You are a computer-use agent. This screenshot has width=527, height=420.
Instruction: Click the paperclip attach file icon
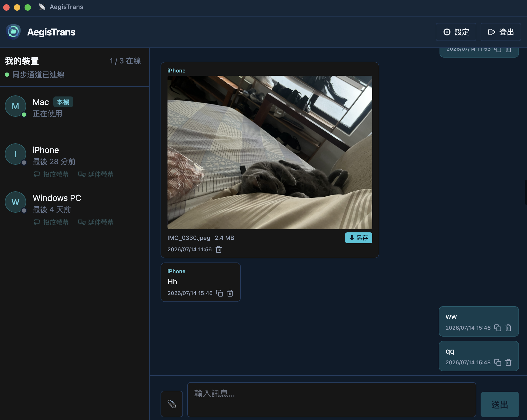click(x=172, y=404)
